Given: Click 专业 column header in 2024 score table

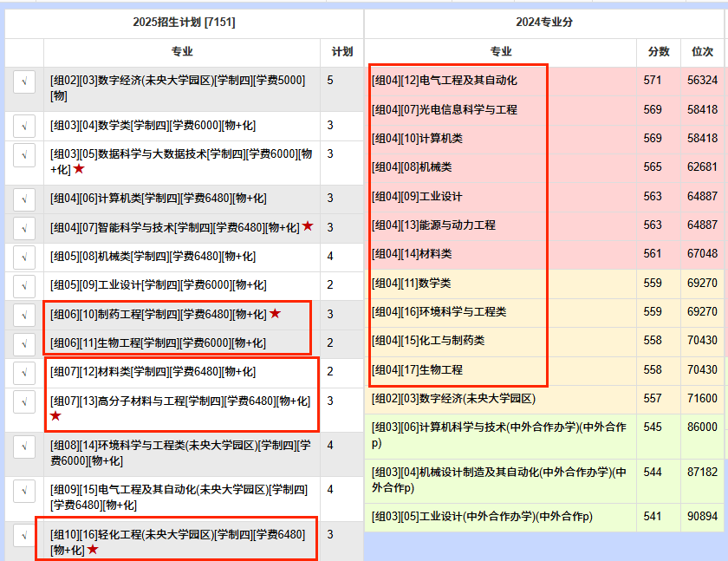Looking at the screenshot, I should [501, 51].
